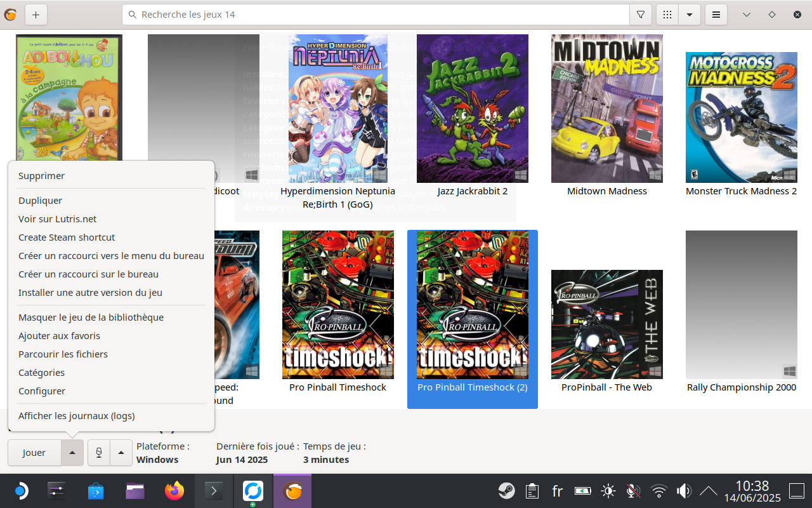The width and height of the screenshot is (812, 508).
Task: Open the volume speaker tray icon
Action: pyautogui.click(x=684, y=491)
